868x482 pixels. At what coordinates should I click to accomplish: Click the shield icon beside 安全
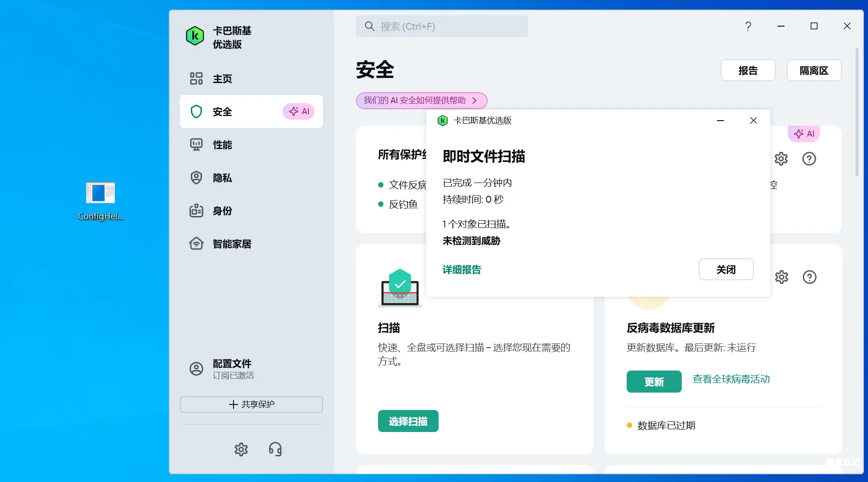pos(196,111)
